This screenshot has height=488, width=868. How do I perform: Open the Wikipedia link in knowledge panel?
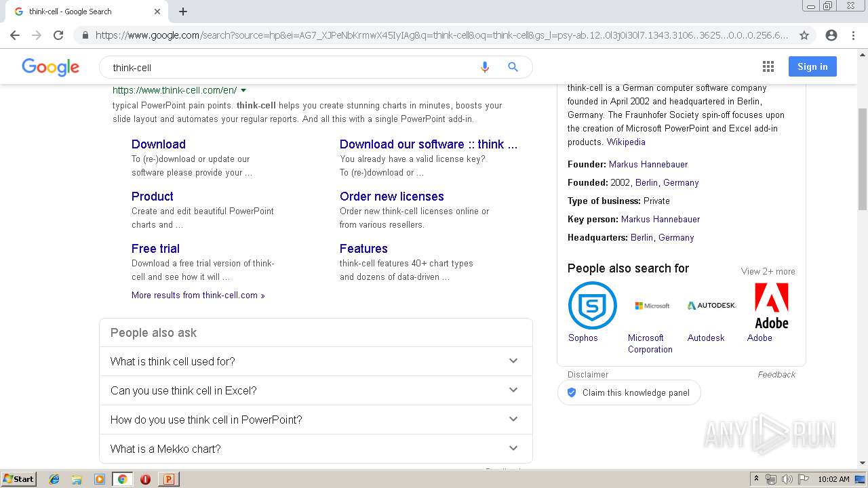(x=626, y=142)
